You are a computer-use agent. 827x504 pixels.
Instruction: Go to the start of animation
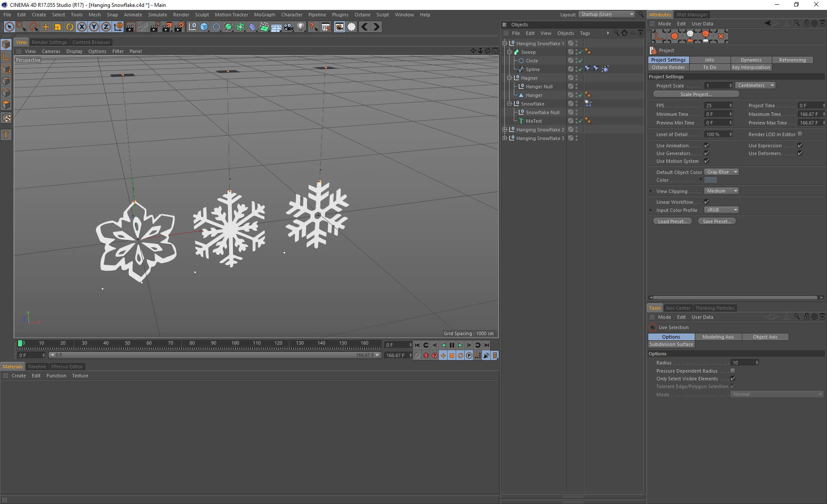click(417, 345)
